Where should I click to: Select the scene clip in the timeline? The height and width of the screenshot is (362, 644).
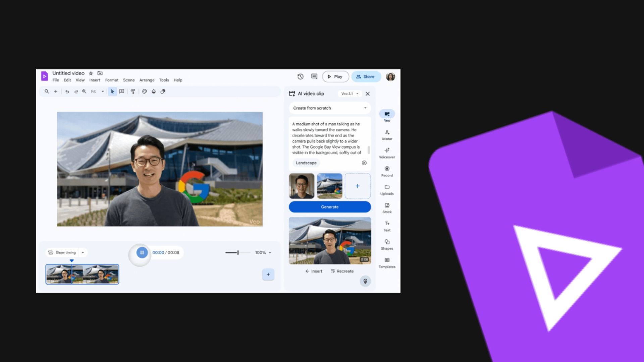(x=82, y=274)
